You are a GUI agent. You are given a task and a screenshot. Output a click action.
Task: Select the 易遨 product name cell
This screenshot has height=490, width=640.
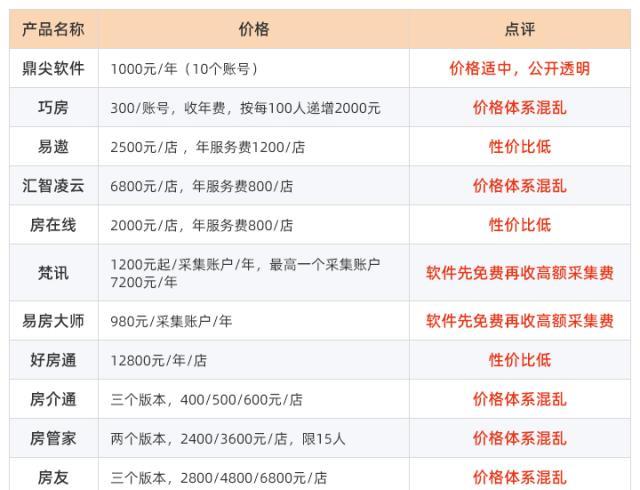point(53,147)
